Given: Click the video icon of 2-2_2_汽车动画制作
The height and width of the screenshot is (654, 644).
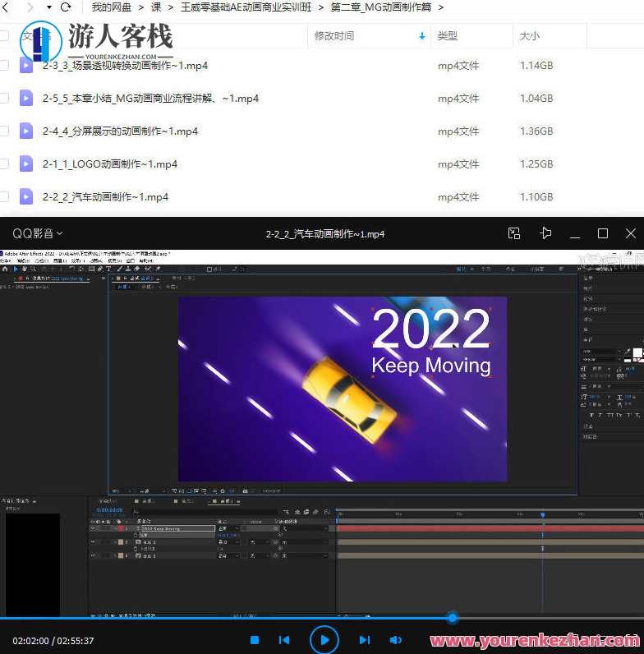Looking at the screenshot, I should (x=25, y=196).
